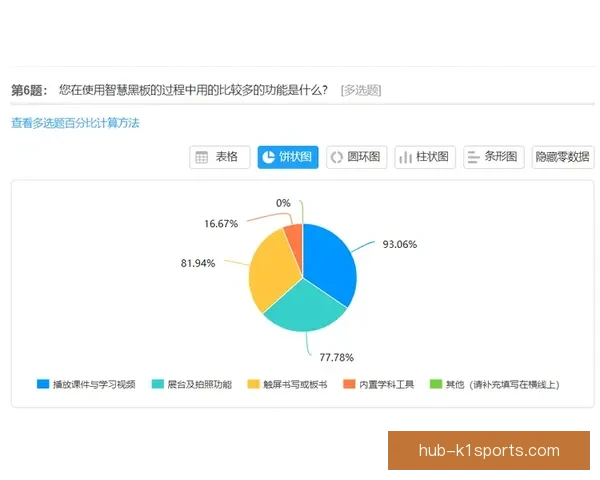
Task: Select the 饼状图 pie chart view
Action: 288,157
